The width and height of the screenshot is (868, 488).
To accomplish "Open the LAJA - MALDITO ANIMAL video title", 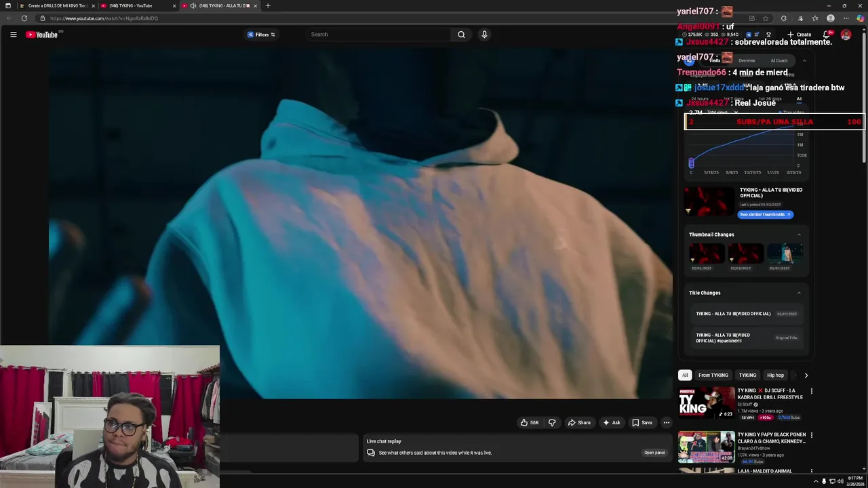I will click(765, 471).
